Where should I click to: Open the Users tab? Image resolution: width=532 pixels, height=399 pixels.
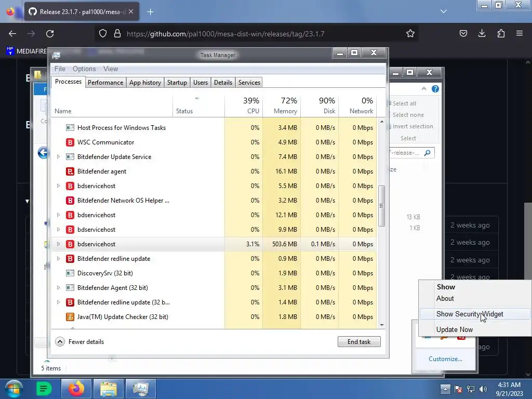point(201,83)
